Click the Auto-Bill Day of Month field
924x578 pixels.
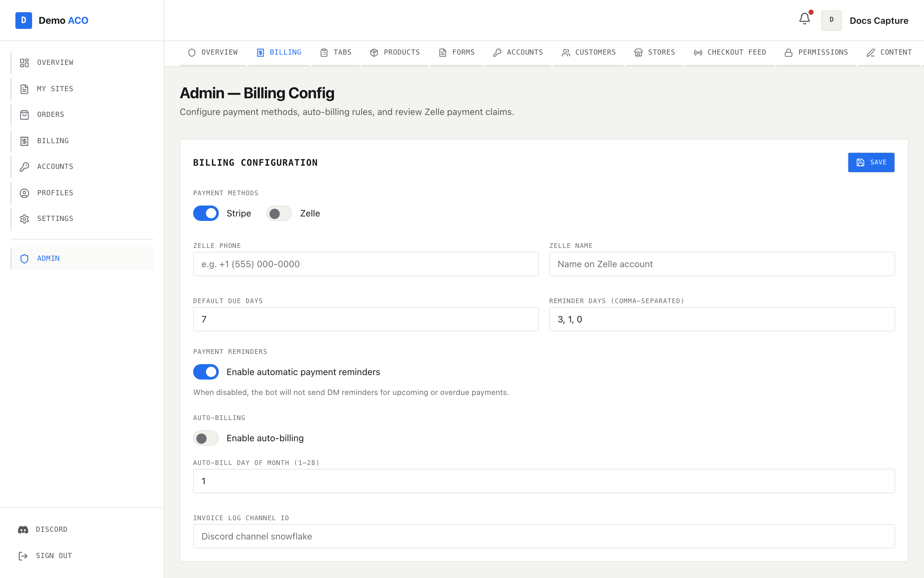[x=544, y=481]
